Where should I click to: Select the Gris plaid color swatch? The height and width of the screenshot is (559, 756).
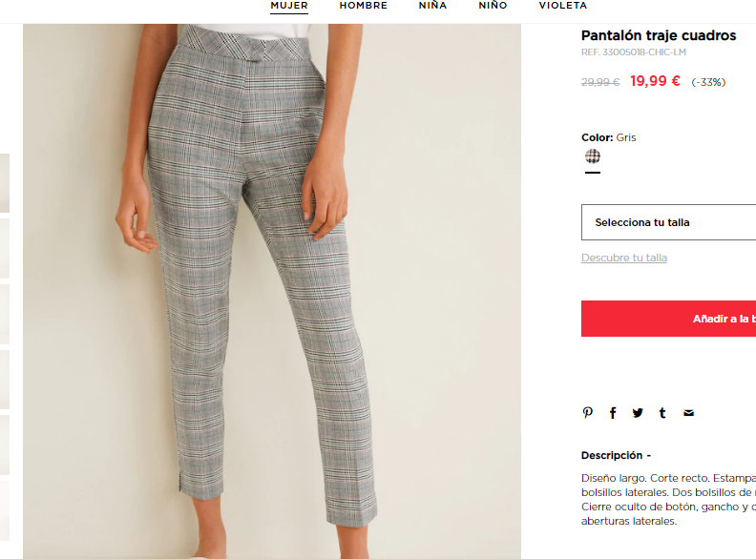[593, 156]
